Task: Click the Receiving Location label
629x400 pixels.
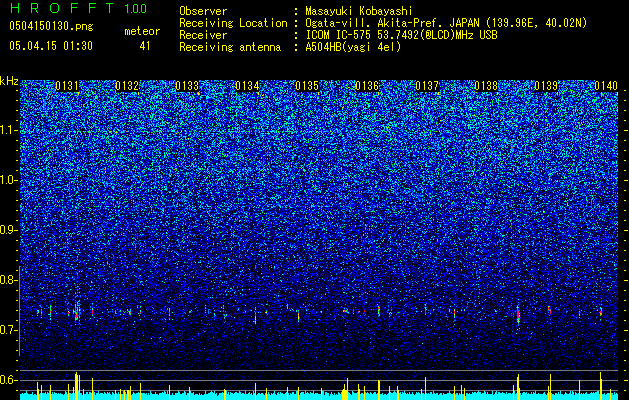Action: point(233,23)
